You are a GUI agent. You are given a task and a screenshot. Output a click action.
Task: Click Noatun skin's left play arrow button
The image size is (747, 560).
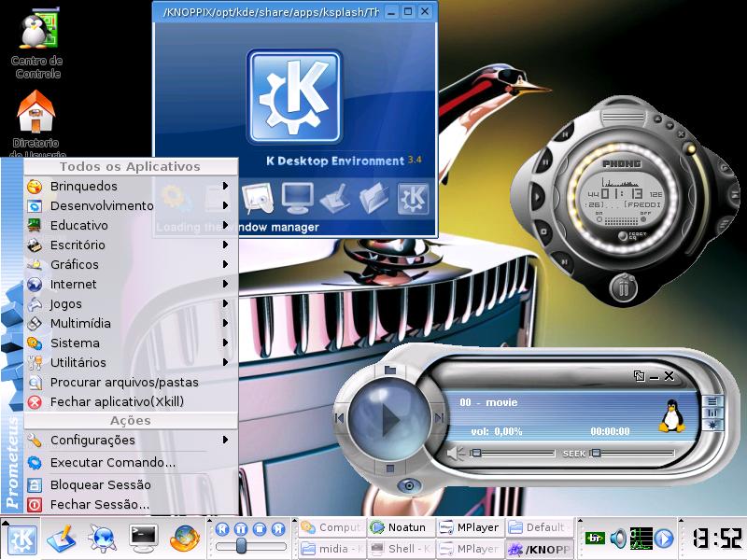538,196
